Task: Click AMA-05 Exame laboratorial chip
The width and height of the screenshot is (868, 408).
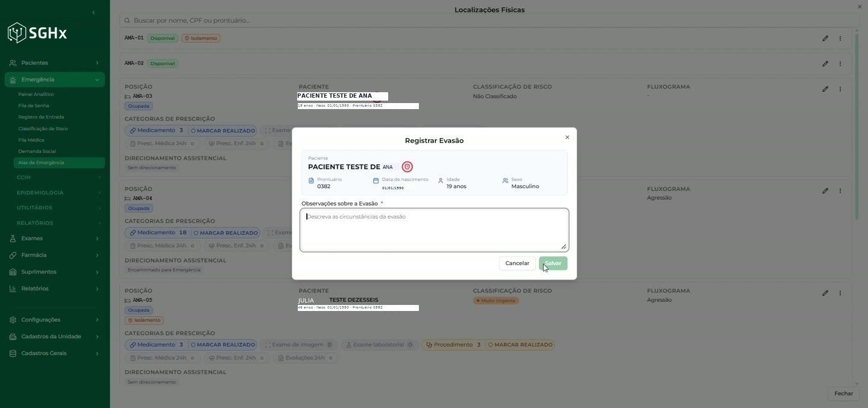Action: point(380,345)
